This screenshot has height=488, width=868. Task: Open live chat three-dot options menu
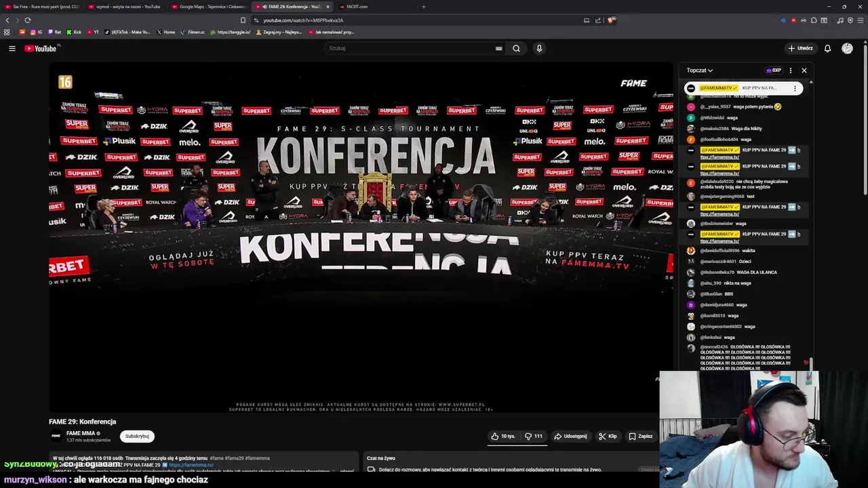click(790, 70)
